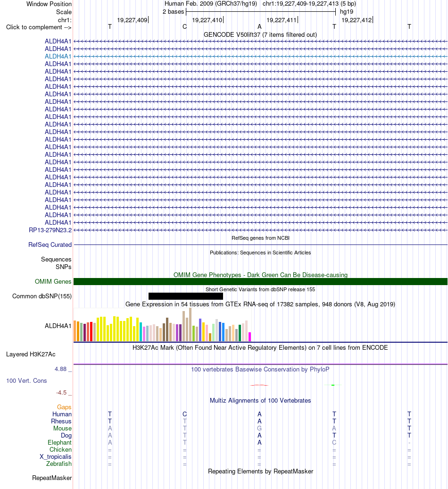Screen dimensions: 448x489
Task: Open 'Publications: Sequences in Scientific Articles' title
Action: coord(260,253)
